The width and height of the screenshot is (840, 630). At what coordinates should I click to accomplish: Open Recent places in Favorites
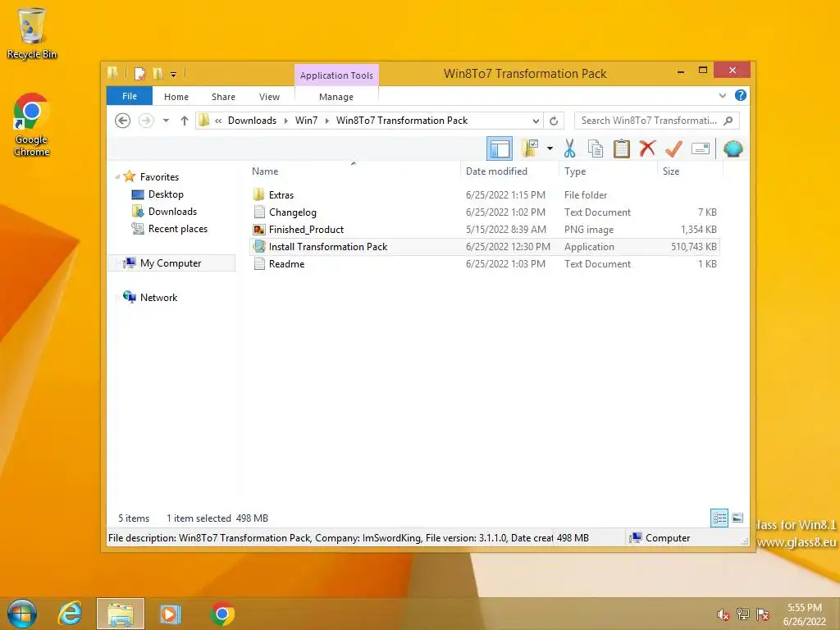coord(178,229)
